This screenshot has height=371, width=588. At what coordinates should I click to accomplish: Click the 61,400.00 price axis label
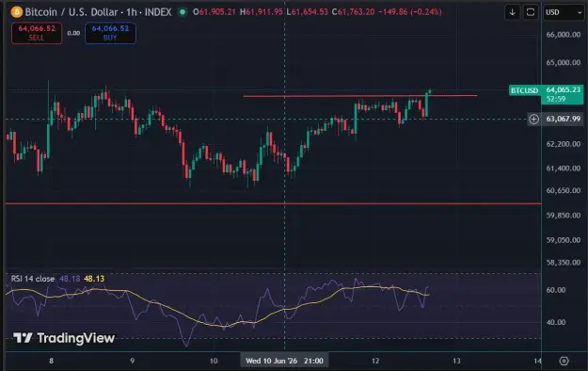coord(564,169)
